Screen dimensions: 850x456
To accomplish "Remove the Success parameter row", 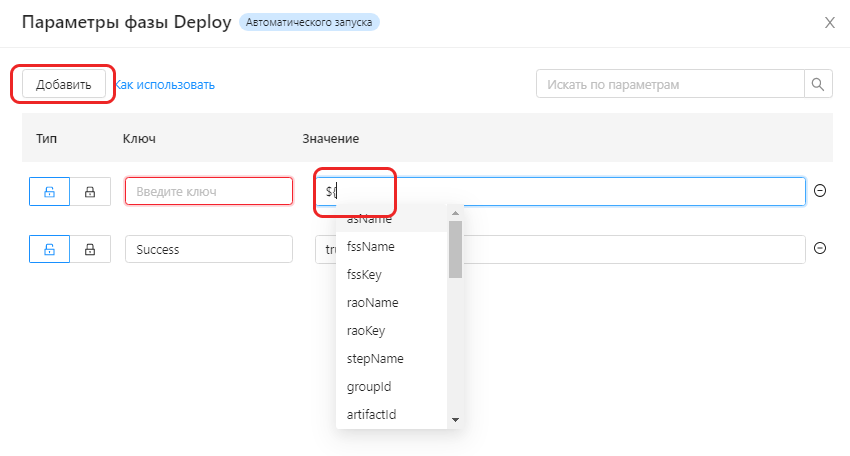I will (x=820, y=249).
